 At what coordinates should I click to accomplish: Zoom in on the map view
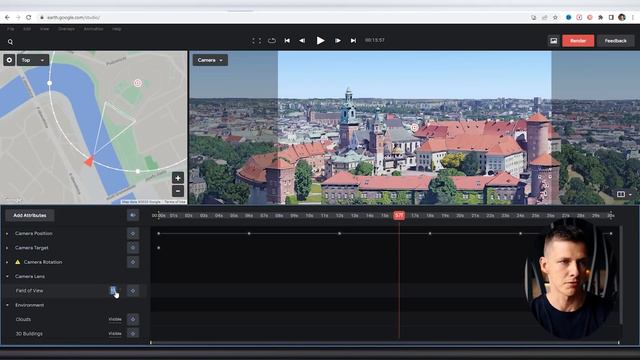click(178, 178)
